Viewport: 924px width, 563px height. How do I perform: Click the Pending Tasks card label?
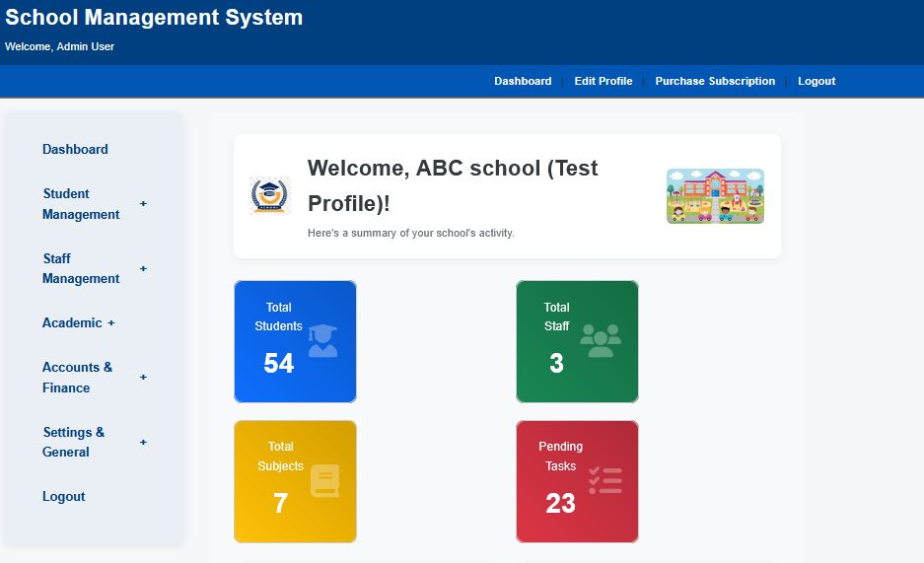coord(560,457)
